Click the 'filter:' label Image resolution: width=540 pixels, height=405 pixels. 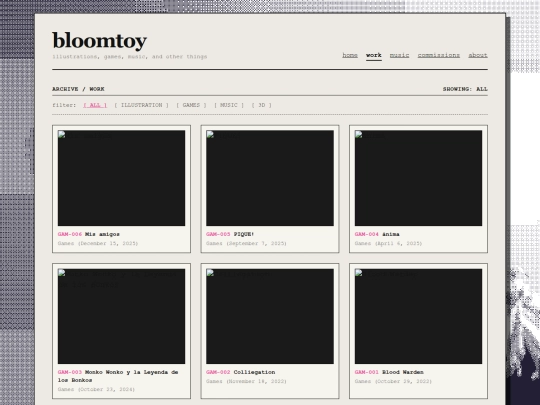click(64, 105)
